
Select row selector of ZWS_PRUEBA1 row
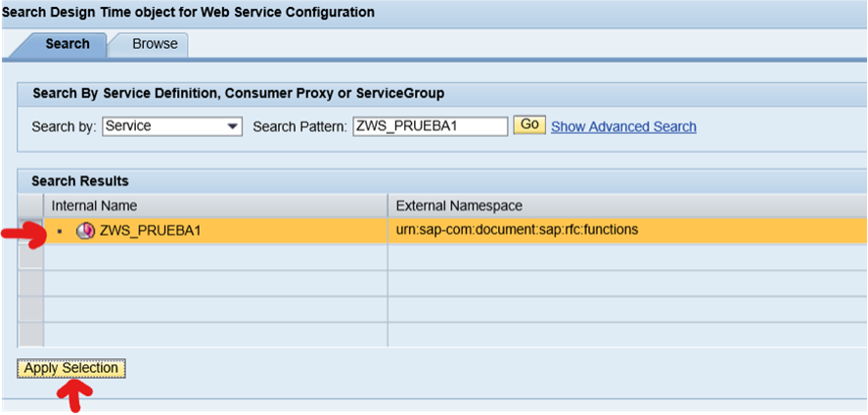(x=30, y=231)
